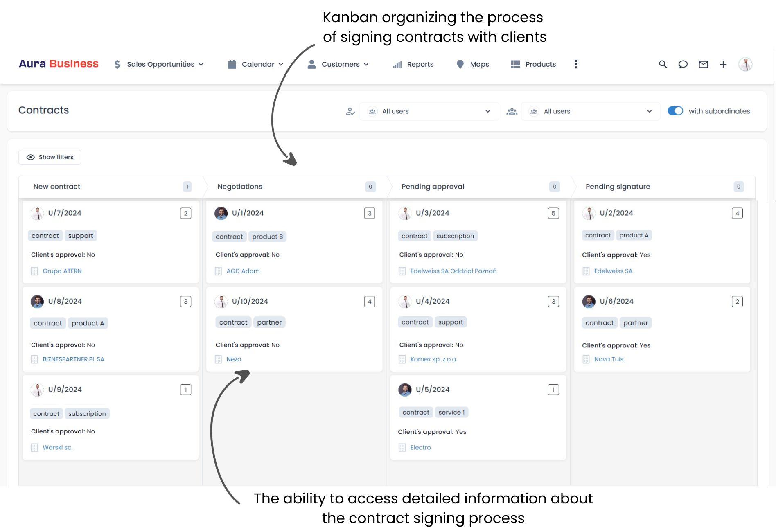
Task: Click Show filters with the eye icon
Action: tap(50, 157)
